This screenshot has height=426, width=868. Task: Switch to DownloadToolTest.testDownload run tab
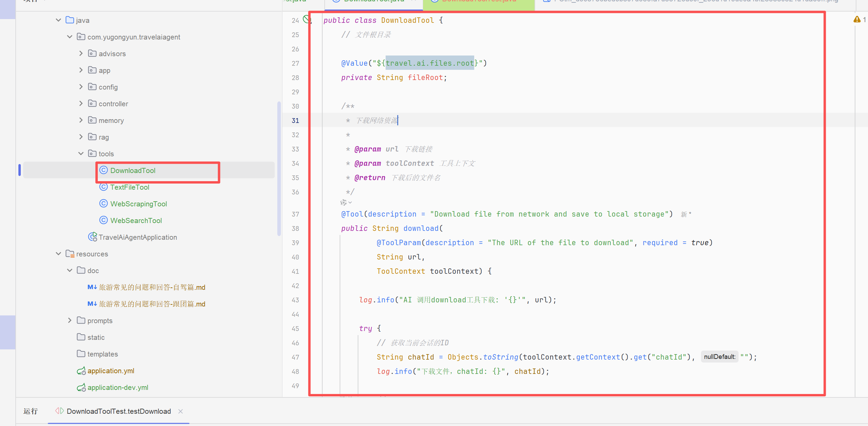pyautogui.click(x=118, y=411)
